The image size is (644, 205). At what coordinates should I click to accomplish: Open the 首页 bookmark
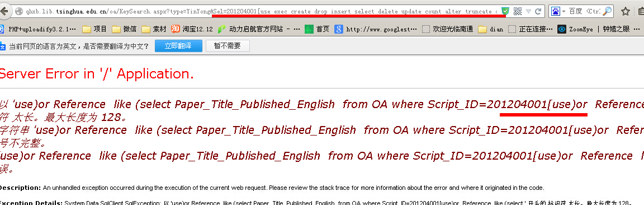click(x=317, y=29)
